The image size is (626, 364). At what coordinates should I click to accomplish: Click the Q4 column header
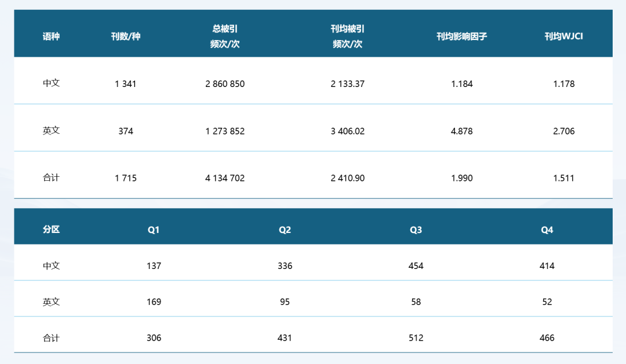[x=547, y=230]
